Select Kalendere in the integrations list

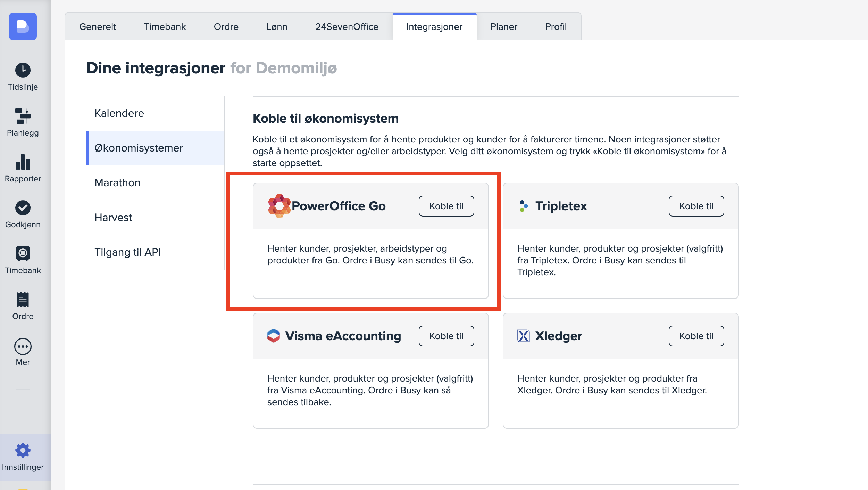(x=119, y=113)
